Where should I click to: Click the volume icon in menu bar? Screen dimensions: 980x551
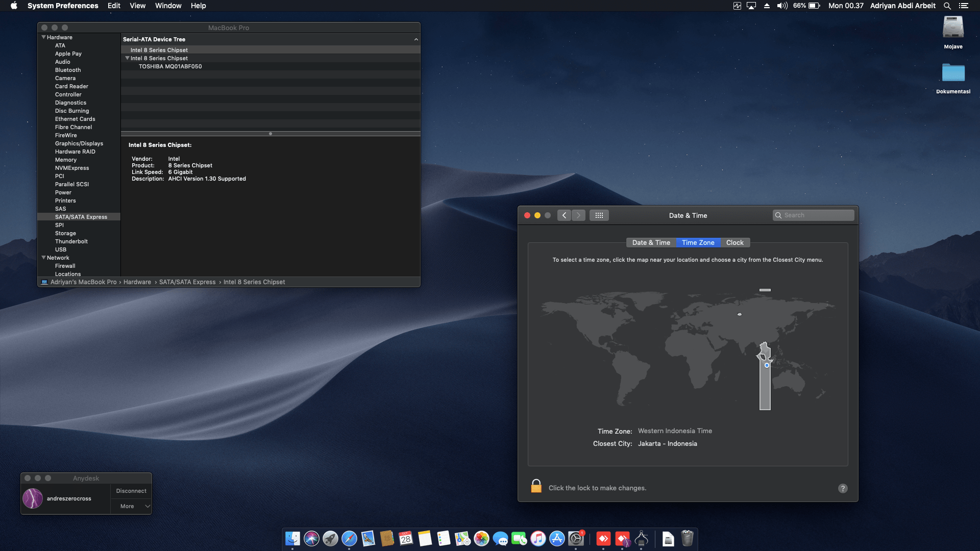(782, 6)
